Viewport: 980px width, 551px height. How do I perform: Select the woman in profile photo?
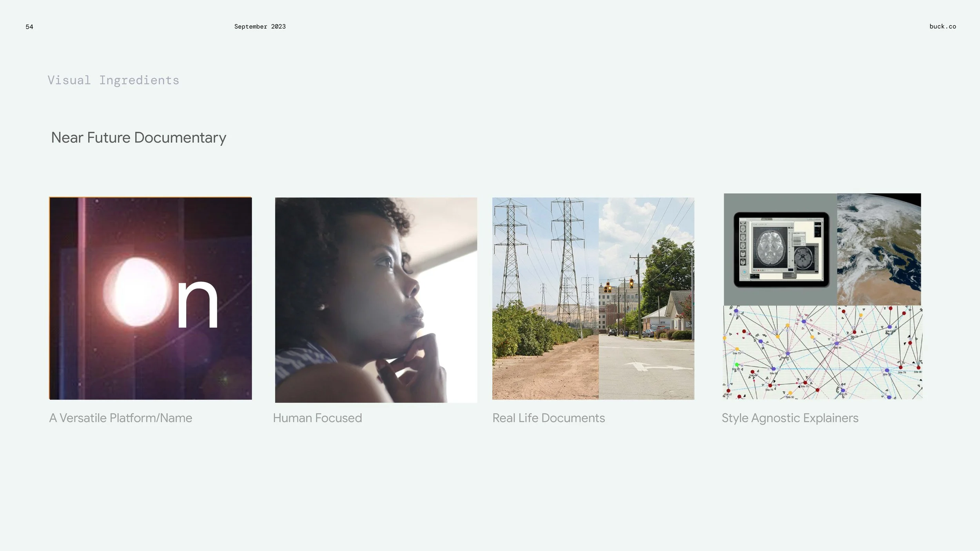(x=376, y=300)
